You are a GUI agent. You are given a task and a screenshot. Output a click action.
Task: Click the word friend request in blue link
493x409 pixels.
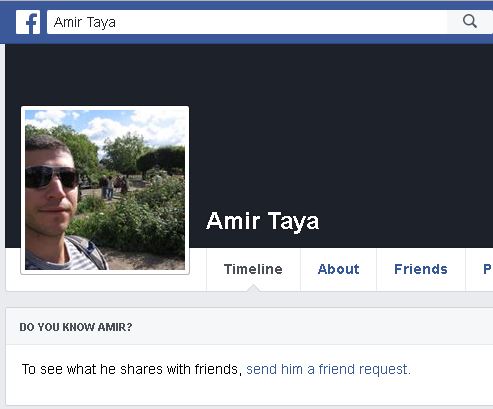click(364, 369)
